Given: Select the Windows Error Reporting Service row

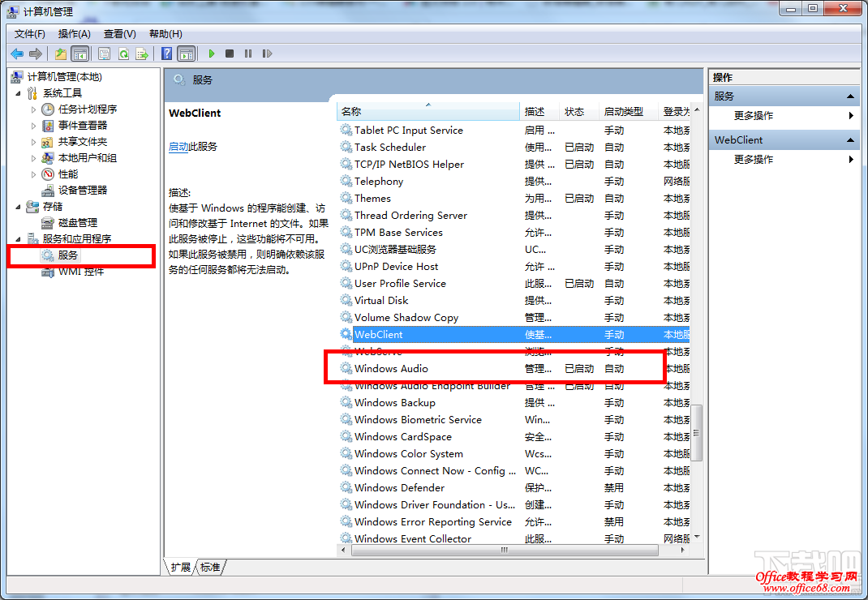Looking at the screenshot, I should click(x=513, y=521).
